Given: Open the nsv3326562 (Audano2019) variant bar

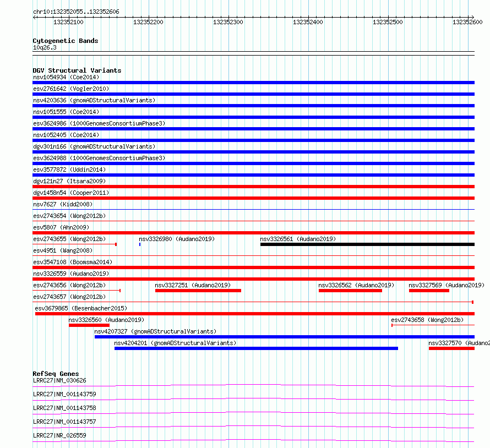Looking at the screenshot, I should point(350,291).
